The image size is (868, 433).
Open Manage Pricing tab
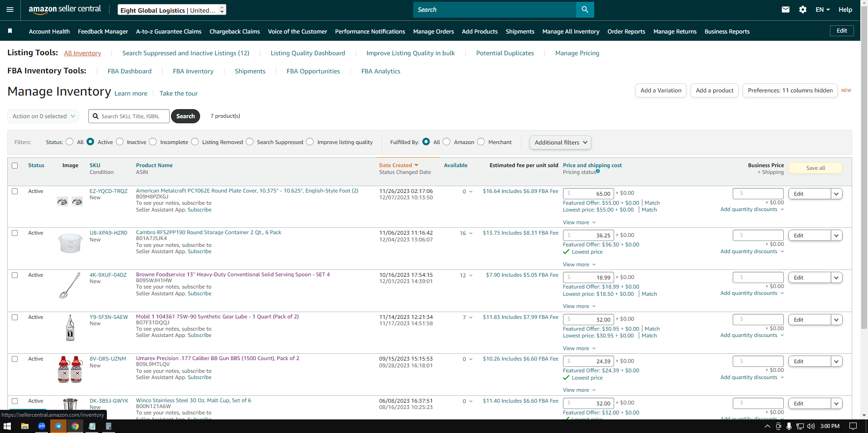tap(577, 53)
